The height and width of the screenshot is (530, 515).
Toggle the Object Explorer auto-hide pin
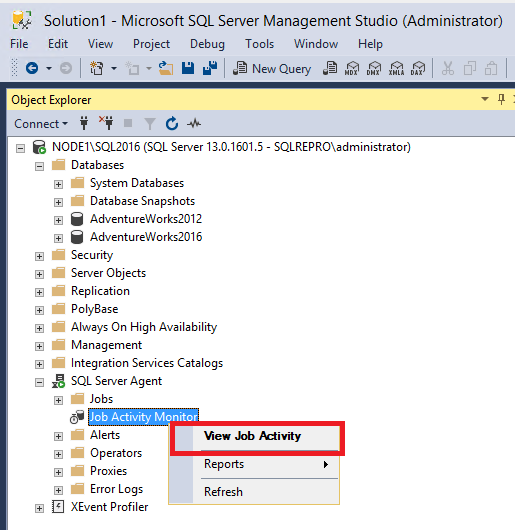pos(501,99)
